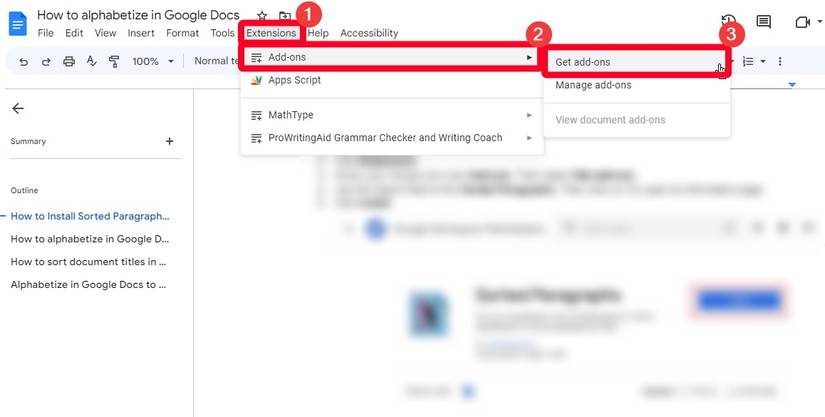
Task: Choose Get add-ons from submenu
Action: point(637,62)
